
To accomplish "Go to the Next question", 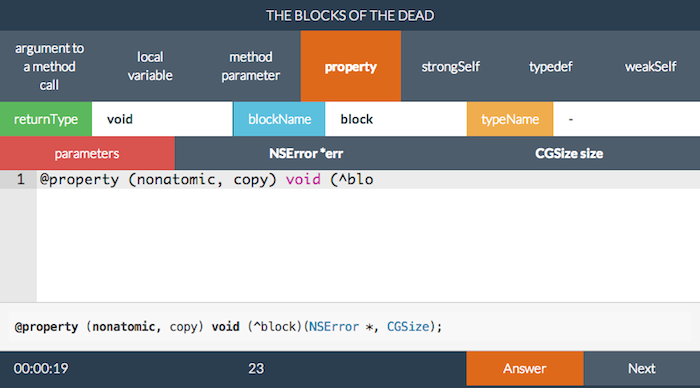I will pyautogui.click(x=642, y=368).
